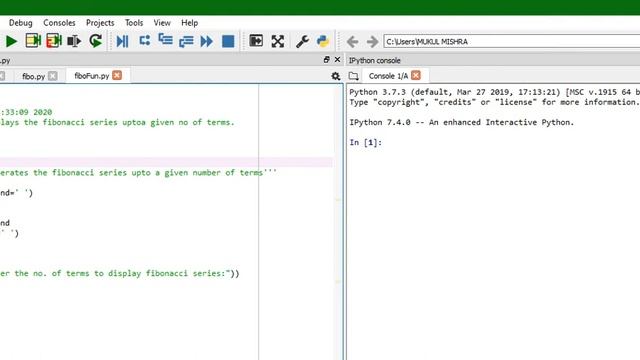Open the editor options gear menu
Viewport: 640px width, 360px height.
[336, 76]
